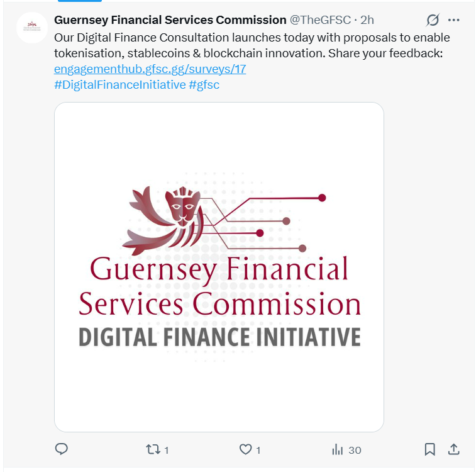The height and width of the screenshot is (472, 476).
Task: View post analytics bar chart icon
Action: 338,449
